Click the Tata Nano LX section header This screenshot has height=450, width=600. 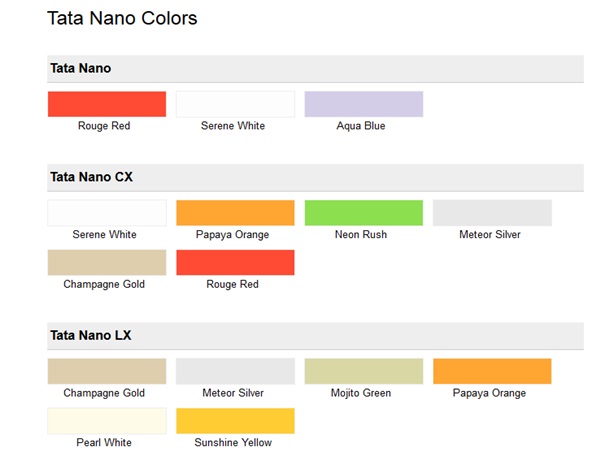tap(91, 335)
